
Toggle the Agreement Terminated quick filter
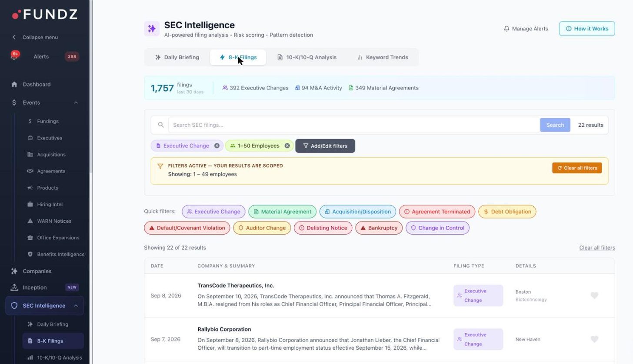click(437, 212)
